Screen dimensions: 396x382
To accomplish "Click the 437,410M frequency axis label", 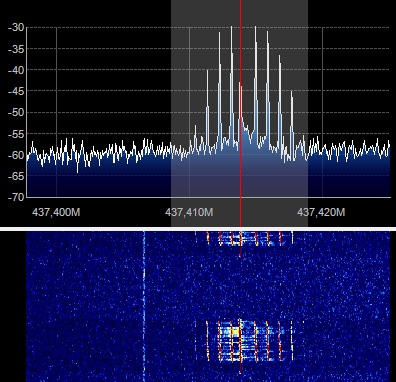I will 189,212.
